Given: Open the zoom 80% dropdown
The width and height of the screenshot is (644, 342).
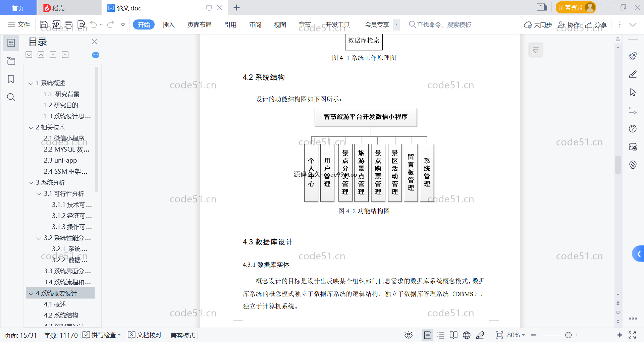Looking at the screenshot, I should click(516, 335).
